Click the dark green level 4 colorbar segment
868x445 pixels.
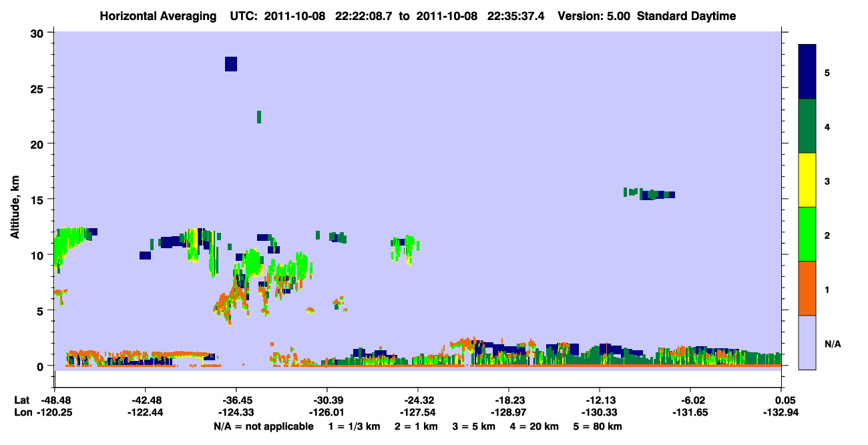pos(807,126)
